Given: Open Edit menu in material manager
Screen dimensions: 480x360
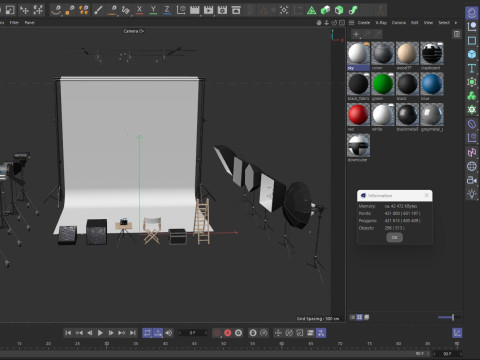Looking at the screenshot, I should 414,23.
